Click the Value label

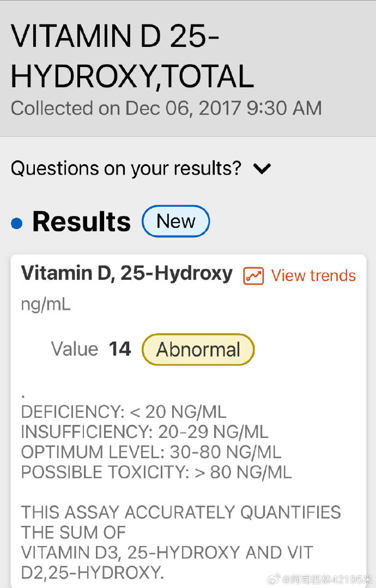pyautogui.click(x=75, y=349)
